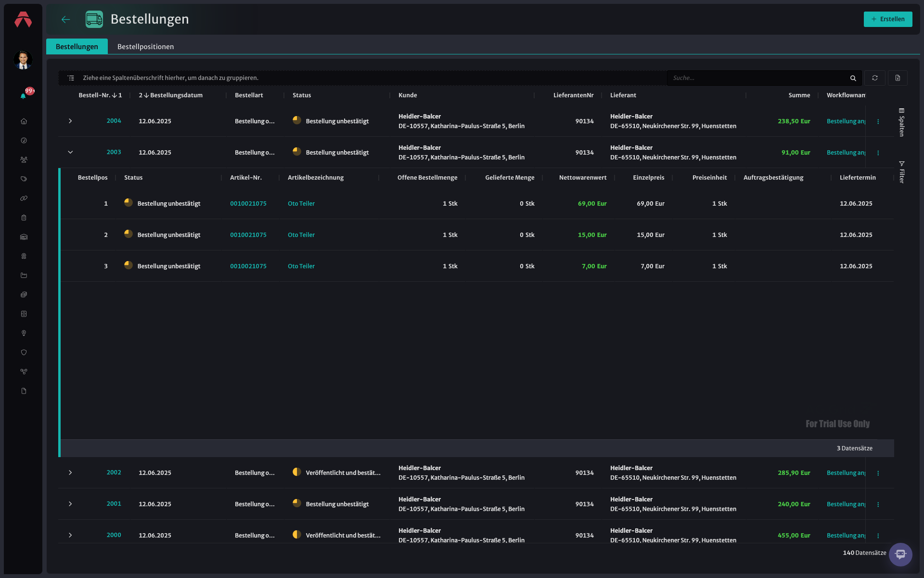Open the Filter side panel

[x=902, y=172]
